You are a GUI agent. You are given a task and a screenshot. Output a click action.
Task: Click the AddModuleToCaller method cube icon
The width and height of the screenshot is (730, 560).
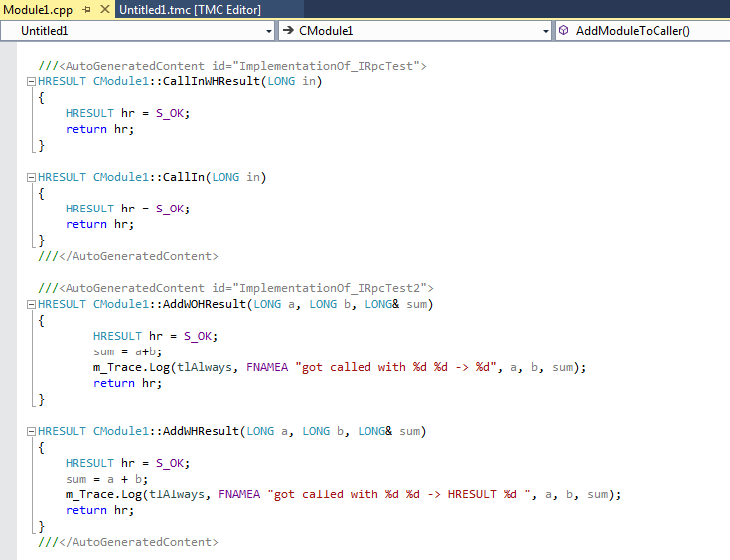564,30
